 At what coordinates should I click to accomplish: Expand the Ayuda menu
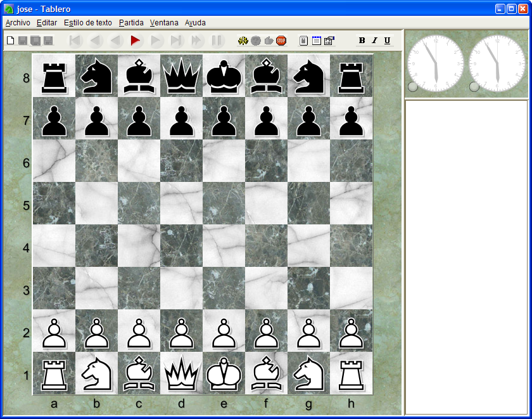(x=195, y=23)
